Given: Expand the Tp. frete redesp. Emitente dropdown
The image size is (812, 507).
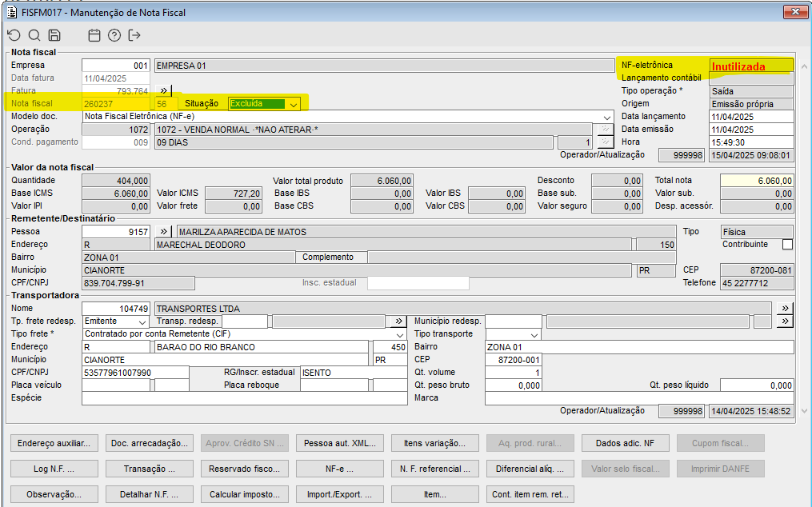Looking at the screenshot, I should pyautogui.click(x=142, y=321).
